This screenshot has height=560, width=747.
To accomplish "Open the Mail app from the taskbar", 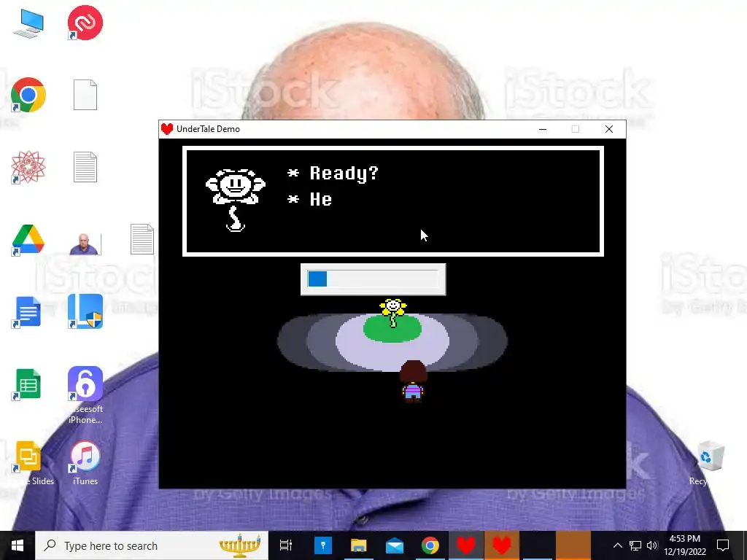I will (395, 545).
